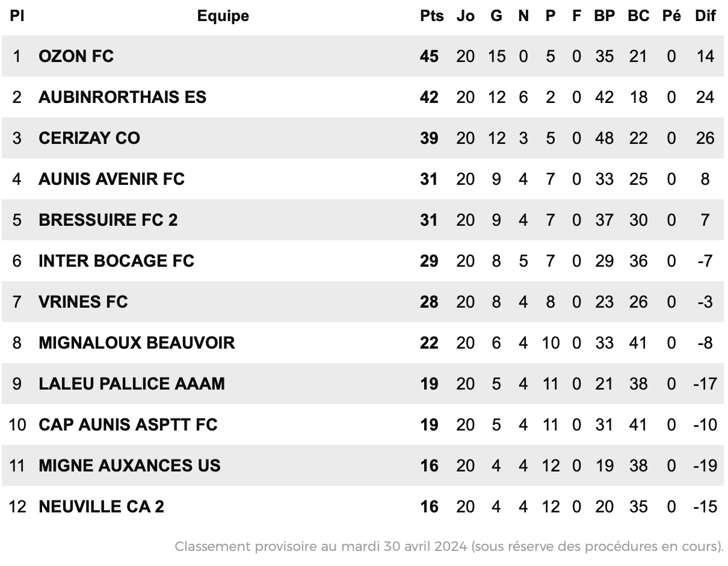
Task: Open the CERIZAY CO team entry
Action: (x=89, y=138)
